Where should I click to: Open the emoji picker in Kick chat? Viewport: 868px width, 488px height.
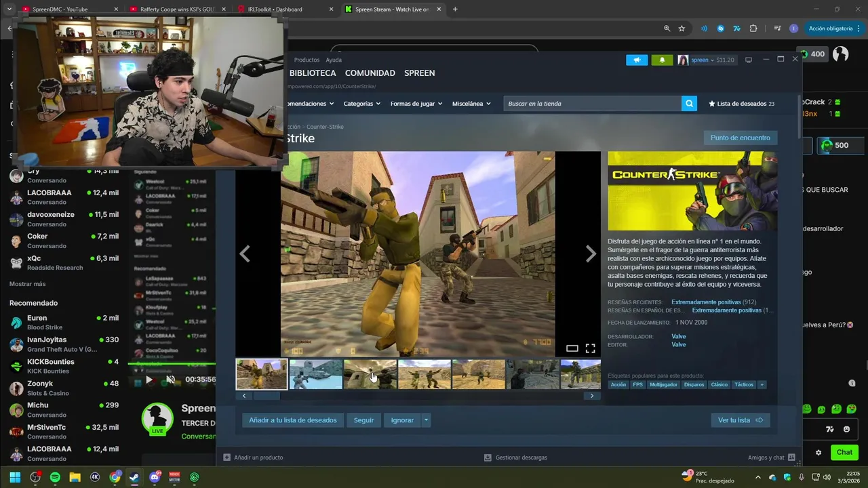[x=846, y=429]
